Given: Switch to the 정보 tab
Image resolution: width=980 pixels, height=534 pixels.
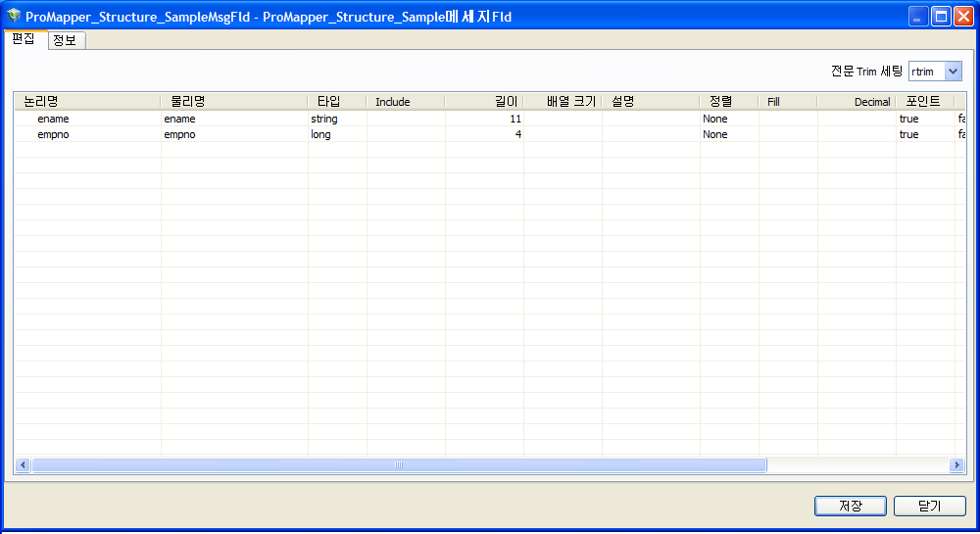Looking at the screenshot, I should pyautogui.click(x=65, y=40).
